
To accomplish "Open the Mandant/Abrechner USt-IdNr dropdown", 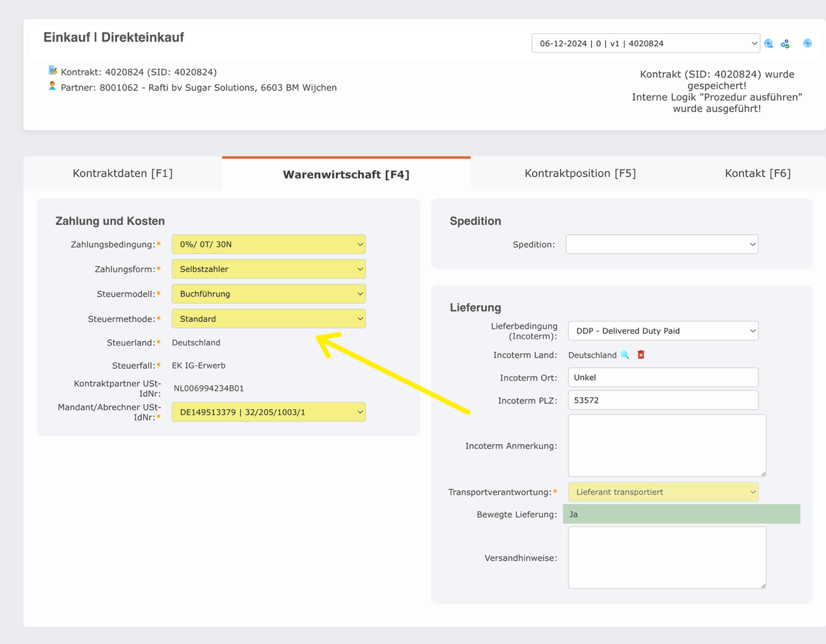I will coord(268,412).
